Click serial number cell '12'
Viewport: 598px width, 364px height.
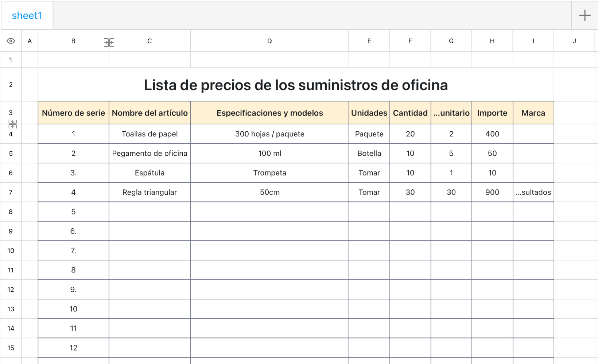coord(73,348)
